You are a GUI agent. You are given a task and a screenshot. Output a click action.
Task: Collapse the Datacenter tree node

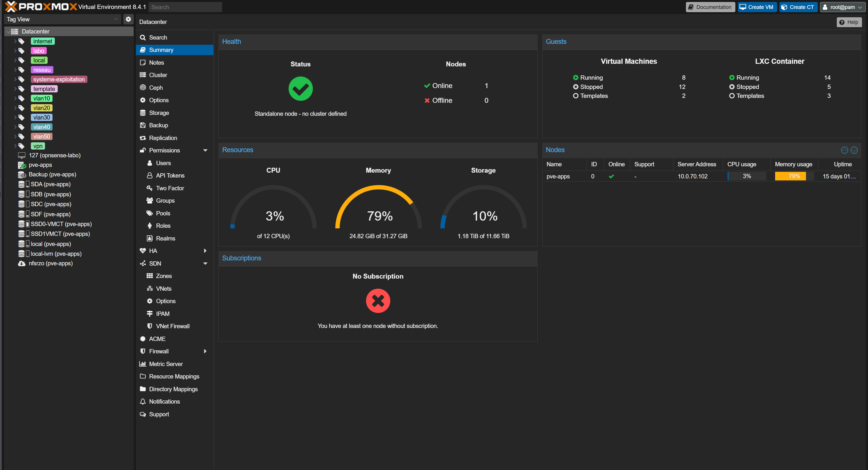[8, 32]
